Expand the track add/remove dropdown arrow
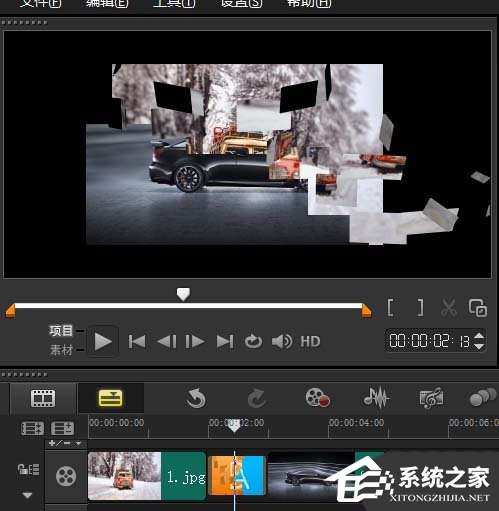 79,443
